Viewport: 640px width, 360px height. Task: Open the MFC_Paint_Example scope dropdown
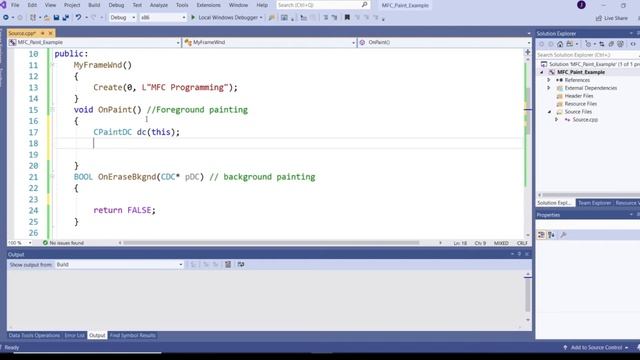point(94,42)
